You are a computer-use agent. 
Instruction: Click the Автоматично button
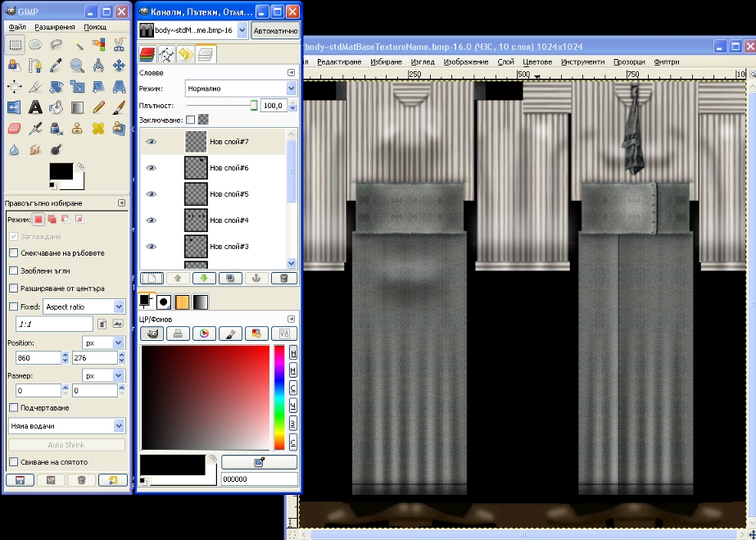(x=275, y=30)
